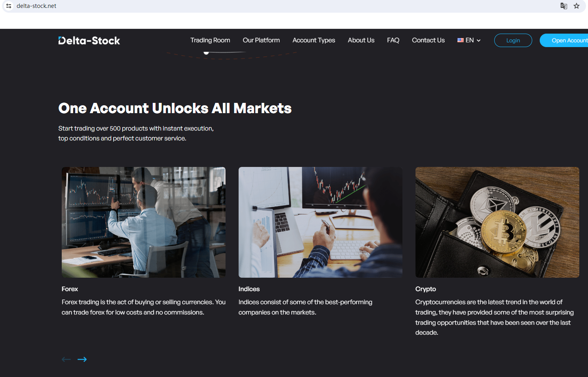Open the FAQ page
The height and width of the screenshot is (377, 588).
[x=393, y=40]
